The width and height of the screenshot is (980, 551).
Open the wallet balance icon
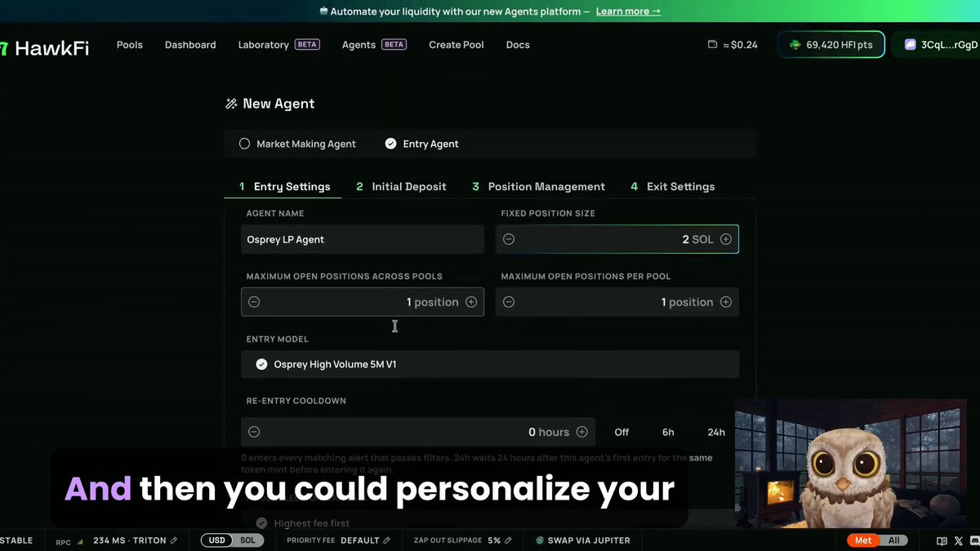[x=712, y=45]
